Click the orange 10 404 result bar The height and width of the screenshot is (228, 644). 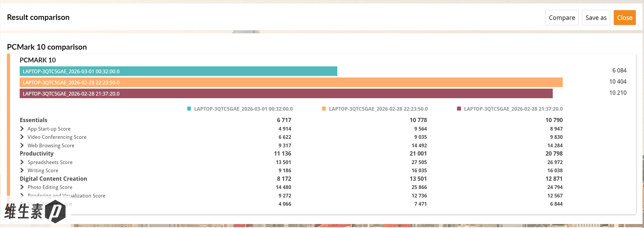(x=291, y=83)
